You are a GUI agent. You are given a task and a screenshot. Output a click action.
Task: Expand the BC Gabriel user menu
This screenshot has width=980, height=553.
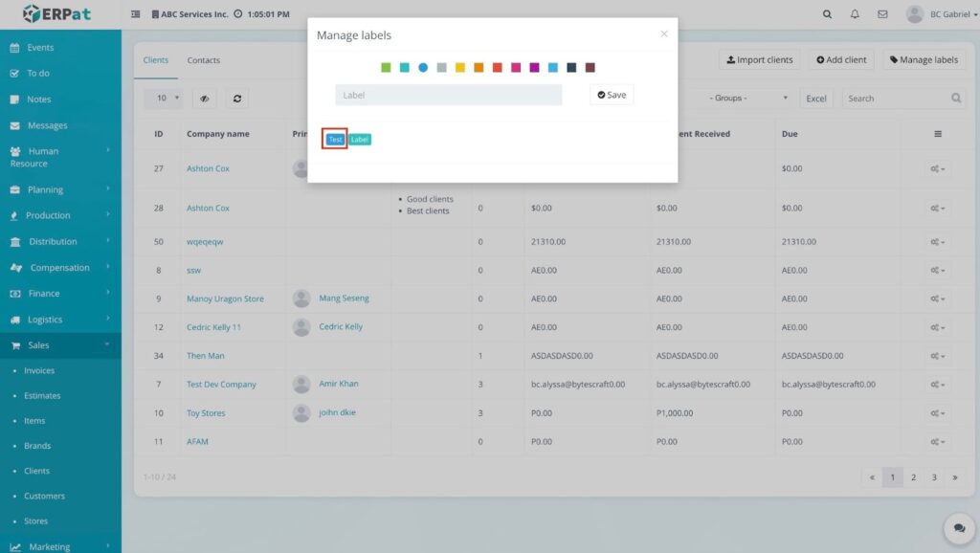[942, 14]
